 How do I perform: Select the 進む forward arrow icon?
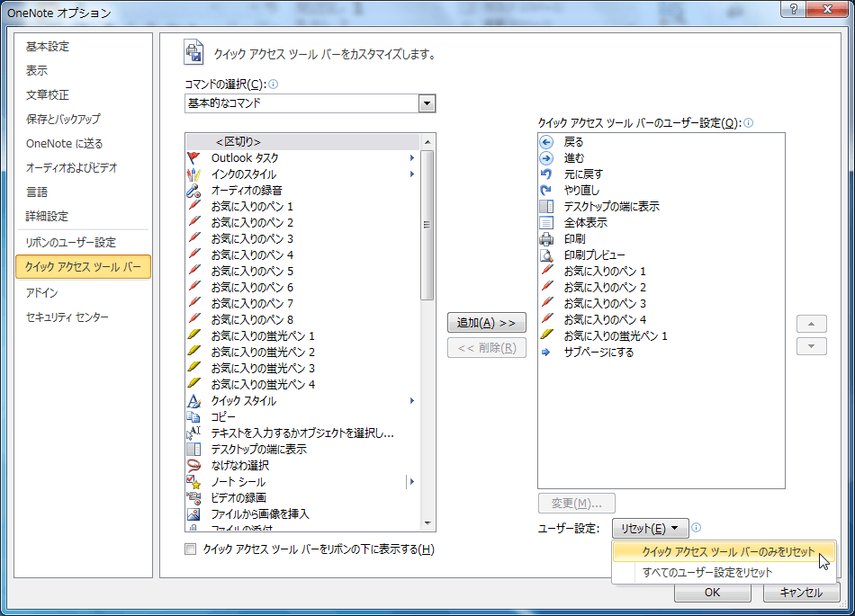546,158
